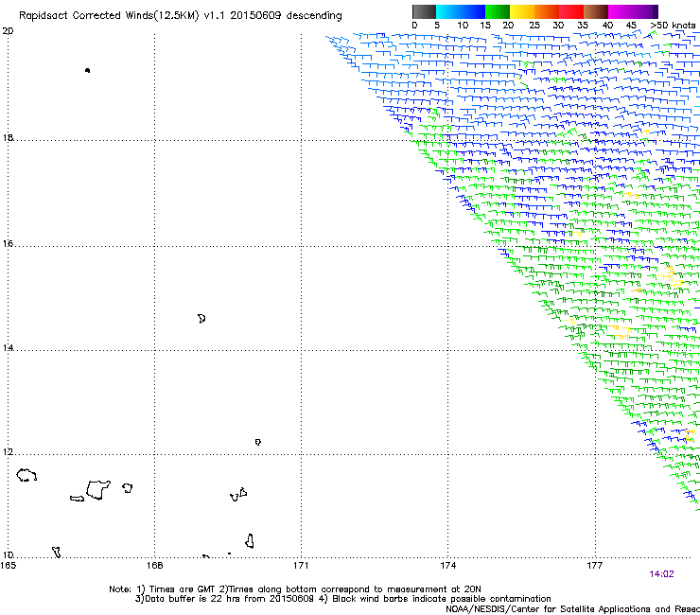Click the yellow 20-25 knots legend swatch
This screenshot has height=615, width=700.
pyautogui.click(x=522, y=11)
